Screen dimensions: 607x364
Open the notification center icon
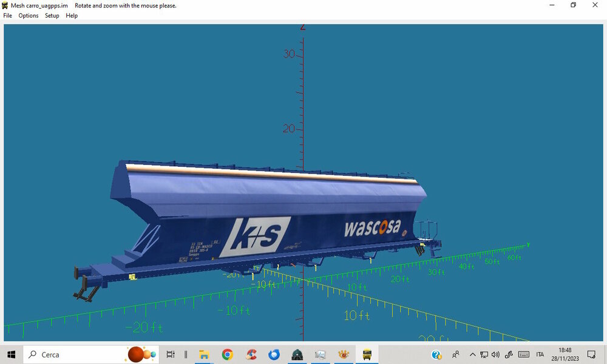(x=591, y=354)
